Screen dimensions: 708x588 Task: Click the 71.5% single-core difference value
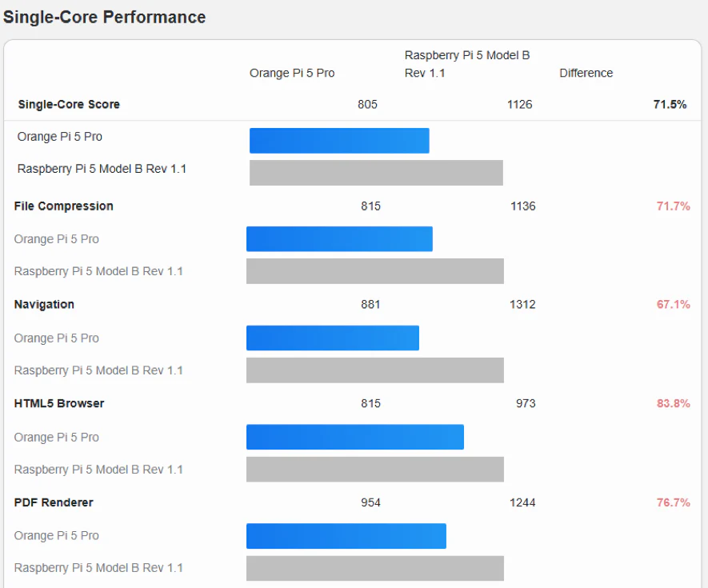(670, 104)
